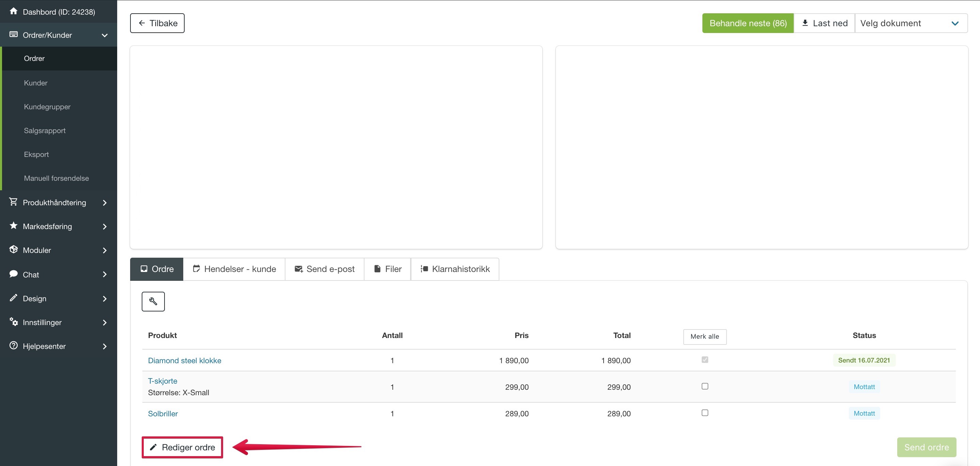The image size is (980, 466).
Task: Click the Design pencil icon
Action: tap(14, 298)
